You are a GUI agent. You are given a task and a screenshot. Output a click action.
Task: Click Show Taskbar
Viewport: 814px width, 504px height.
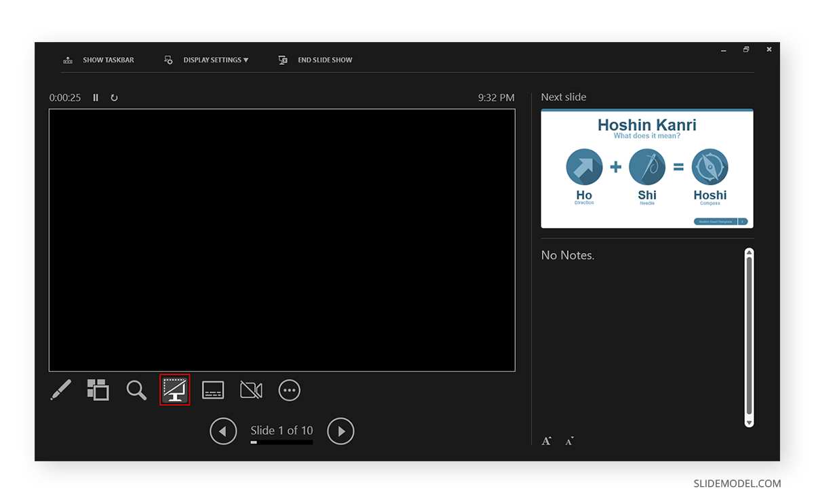click(98, 60)
